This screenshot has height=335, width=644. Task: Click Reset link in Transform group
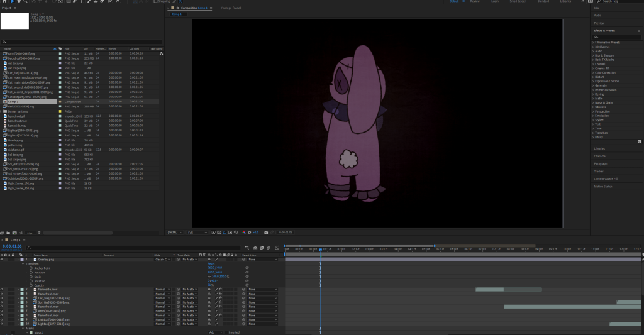[x=211, y=263]
